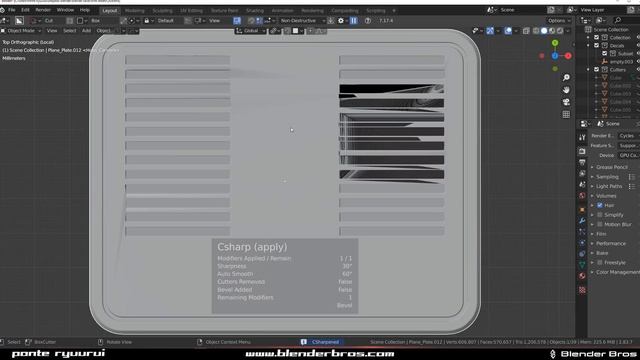
Task: Enable the Motion Blur checkbox
Action: pyautogui.click(x=600, y=224)
